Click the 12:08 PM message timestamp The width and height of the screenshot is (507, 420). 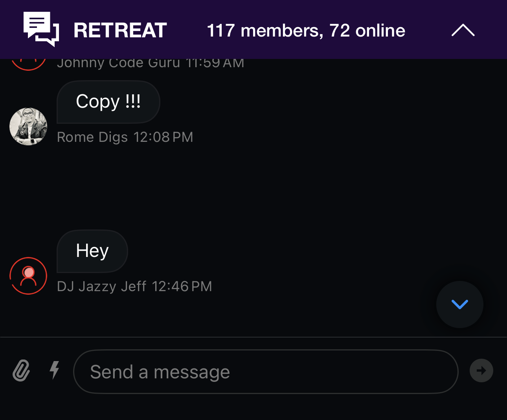(163, 137)
